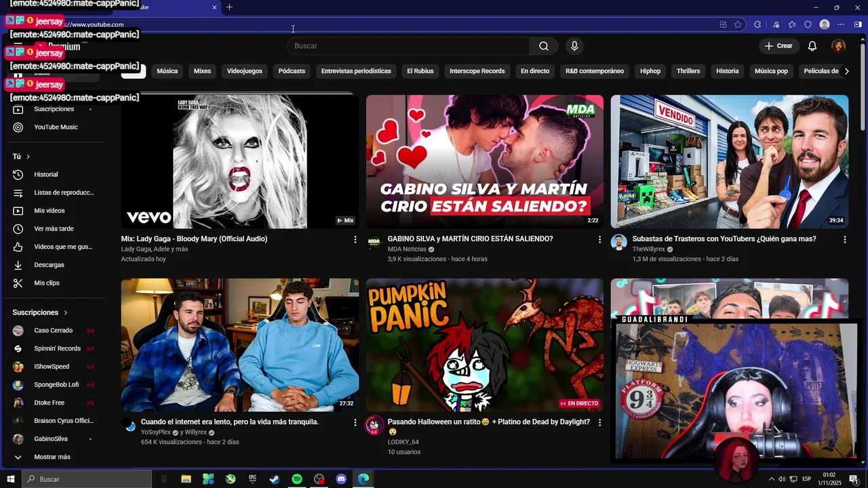868x488 pixels.
Task: Open Gabino Silva y Martín Cirio thumbnail
Action: click(x=485, y=161)
